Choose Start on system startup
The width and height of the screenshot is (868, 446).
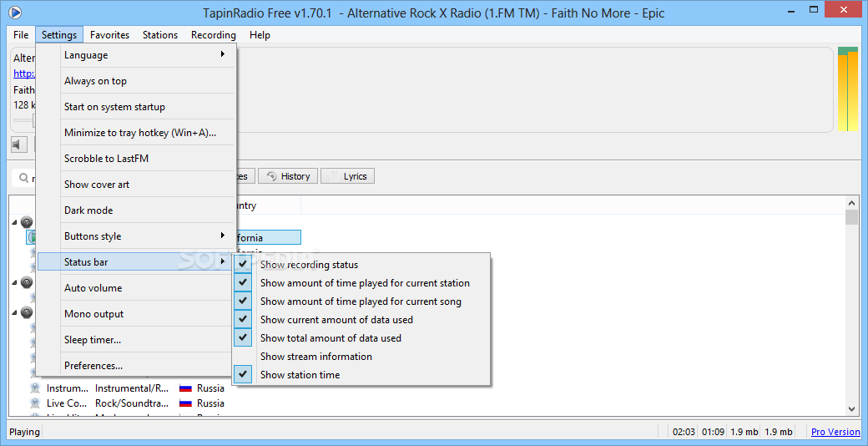(136, 107)
